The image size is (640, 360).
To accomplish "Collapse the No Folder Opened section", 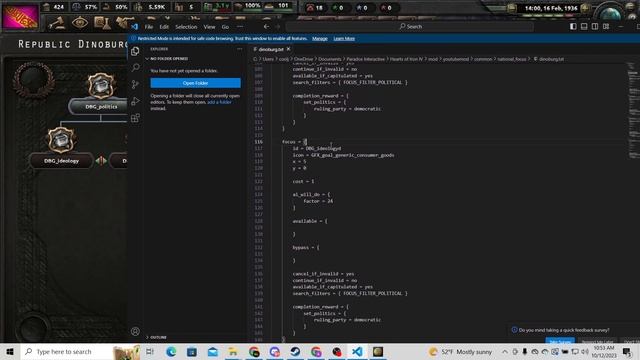I will coord(169,59).
